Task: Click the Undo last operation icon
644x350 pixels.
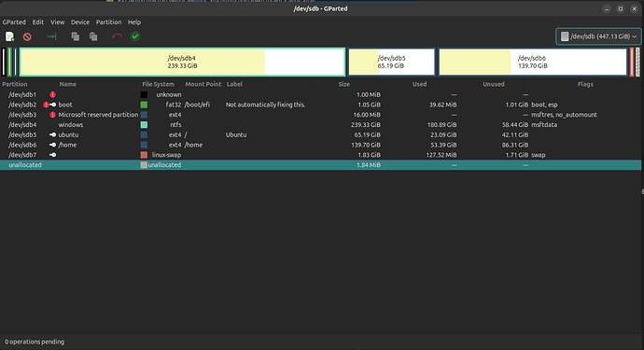Action: coord(117,36)
